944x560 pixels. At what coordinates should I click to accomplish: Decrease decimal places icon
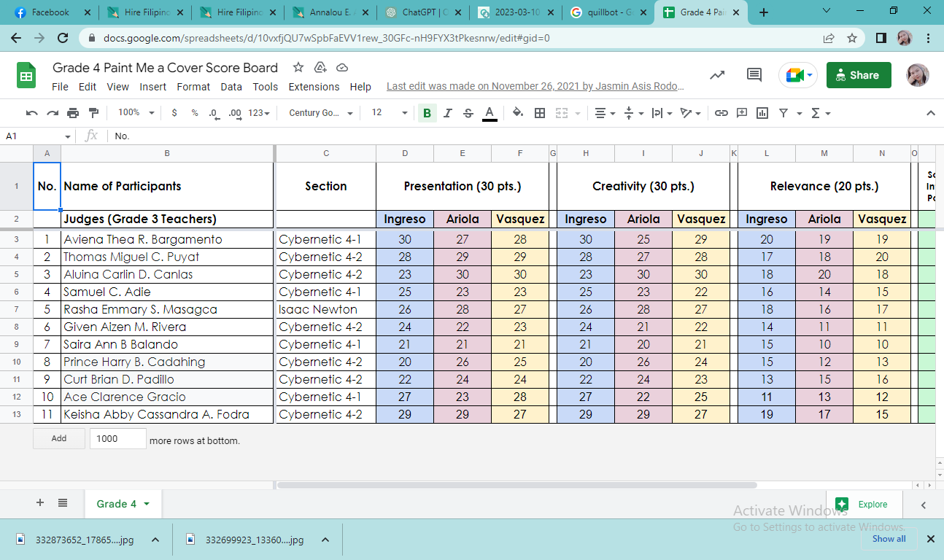pyautogui.click(x=214, y=113)
